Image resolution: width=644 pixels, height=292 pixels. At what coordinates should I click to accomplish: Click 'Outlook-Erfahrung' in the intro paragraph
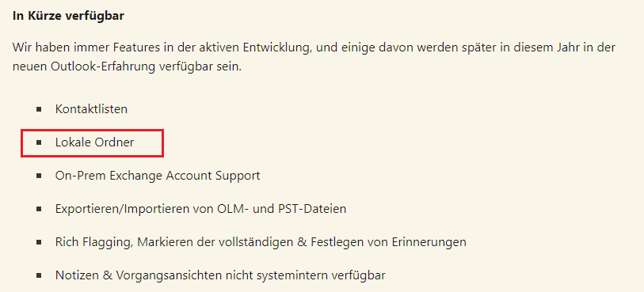coord(102,67)
